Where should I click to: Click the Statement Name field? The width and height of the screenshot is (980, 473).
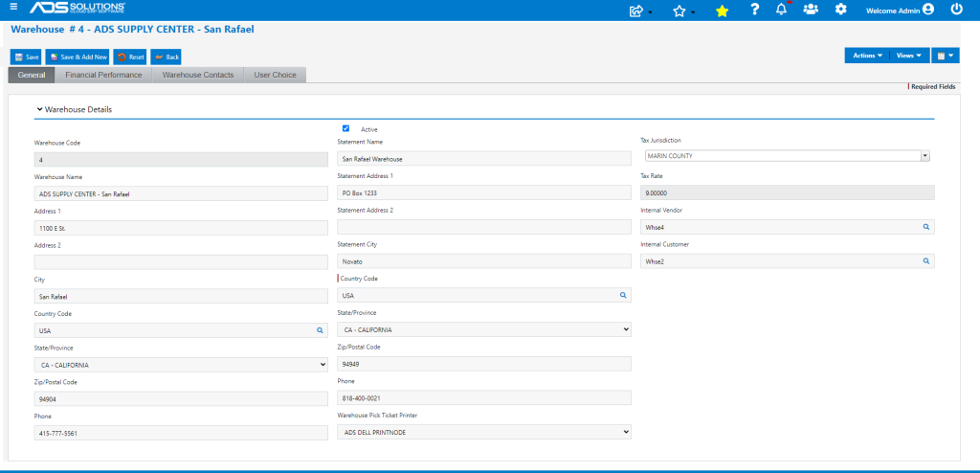pos(483,158)
